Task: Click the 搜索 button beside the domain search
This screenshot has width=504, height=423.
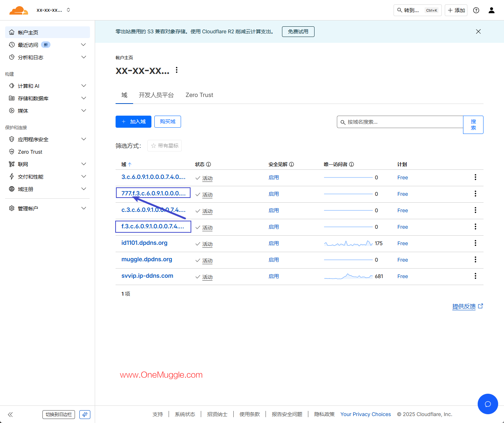Action: (x=473, y=125)
